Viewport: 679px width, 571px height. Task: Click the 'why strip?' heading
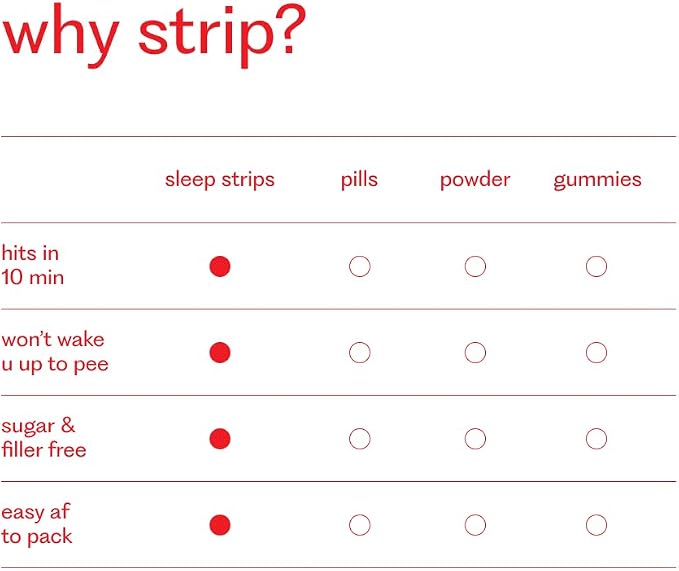coord(154,35)
